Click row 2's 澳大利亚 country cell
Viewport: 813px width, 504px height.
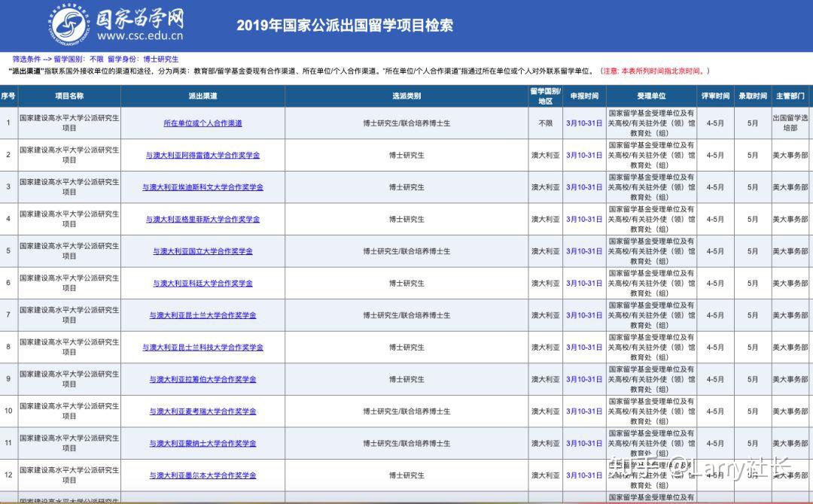pos(546,156)
